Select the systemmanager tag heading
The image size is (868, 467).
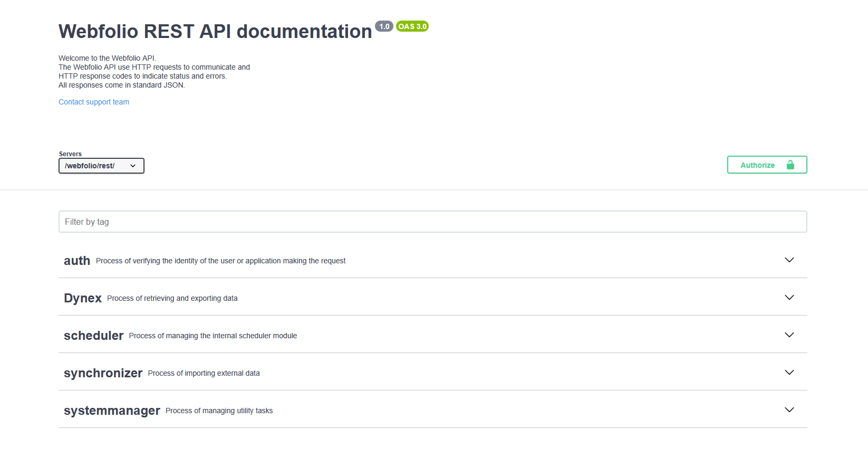pyautogui.click(x=112, y=411)
